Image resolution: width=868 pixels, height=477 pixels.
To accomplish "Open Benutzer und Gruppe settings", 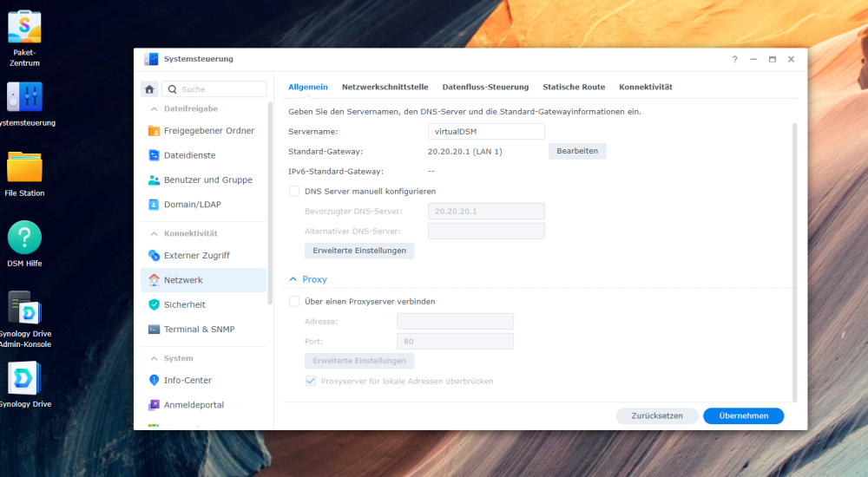I will coord(204,180).
